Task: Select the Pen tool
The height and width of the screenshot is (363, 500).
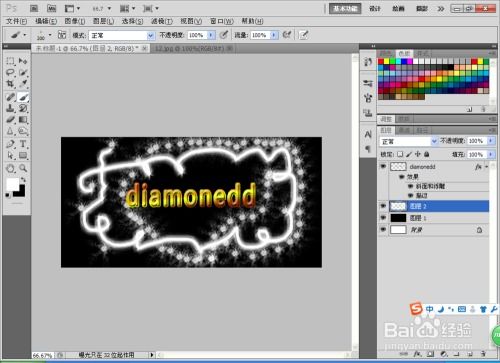Action: pos(10,144)
